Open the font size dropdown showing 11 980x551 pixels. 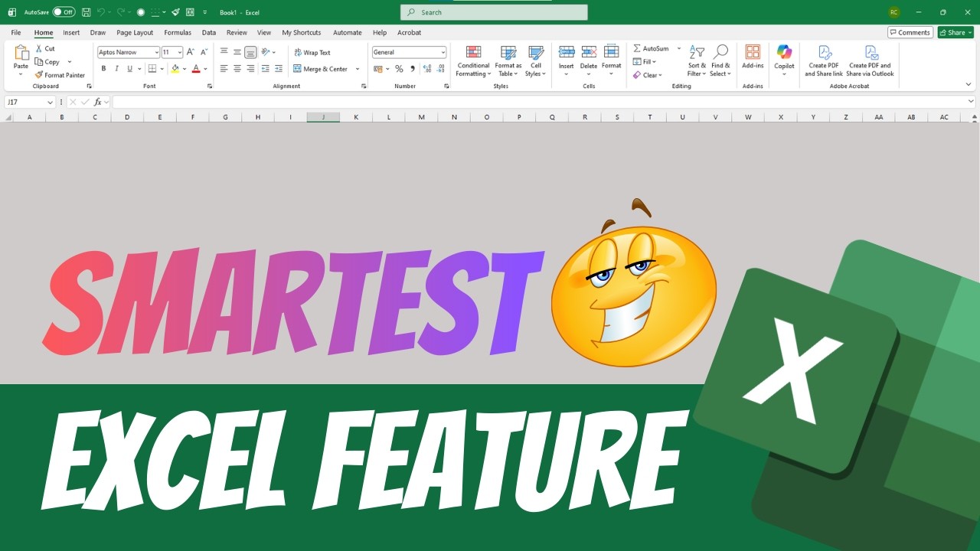tap(180, 52)
